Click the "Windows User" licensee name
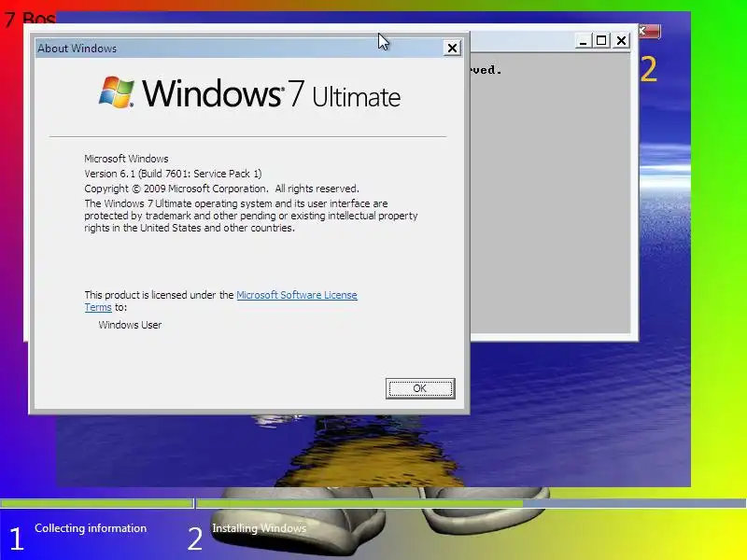This screenshot has height=560, width=747. point(130,325)
